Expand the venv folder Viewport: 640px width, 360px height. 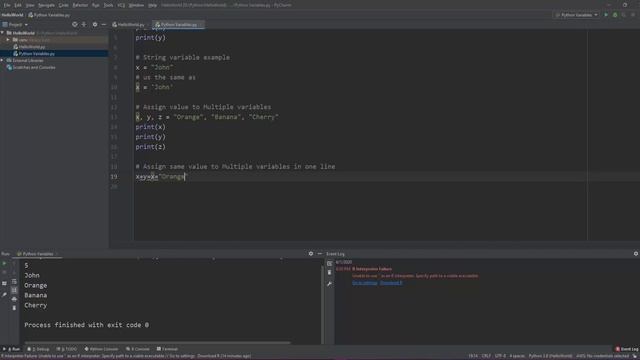tap(8, 40)
